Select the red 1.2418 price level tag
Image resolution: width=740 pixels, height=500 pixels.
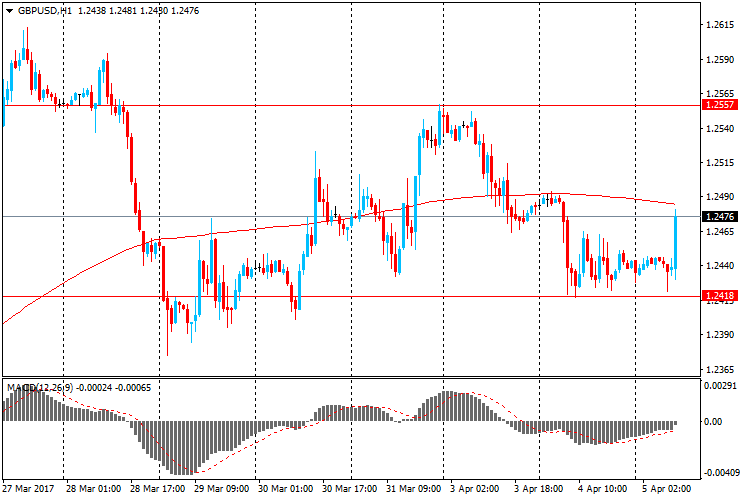click(720, 296)
